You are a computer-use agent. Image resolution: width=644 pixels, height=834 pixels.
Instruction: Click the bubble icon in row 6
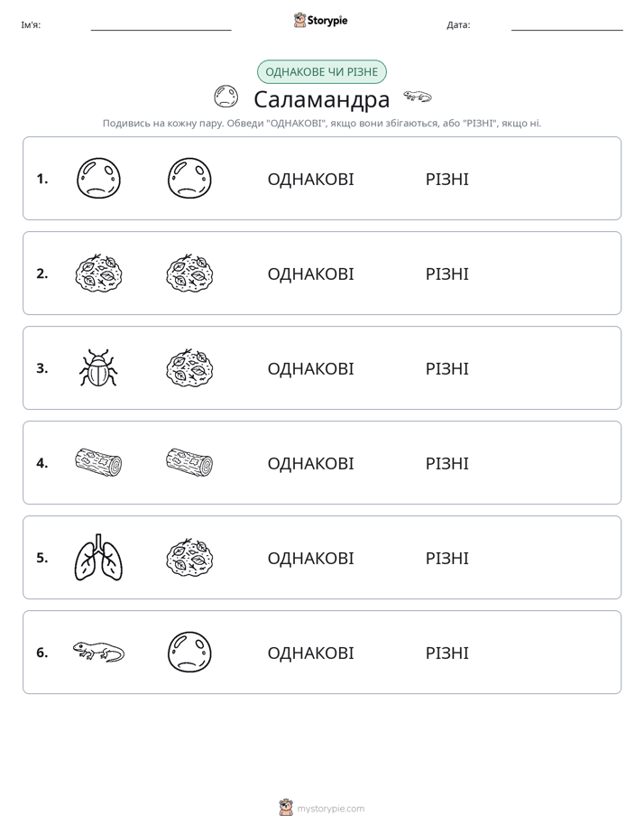tap(189, 652)
